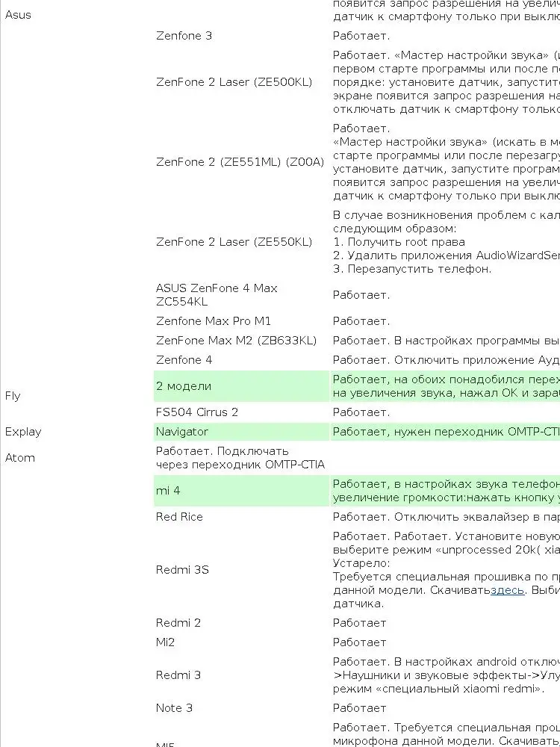Click 'Работает' status for Note 3
The image size is (560, 747).
(360, 708)
